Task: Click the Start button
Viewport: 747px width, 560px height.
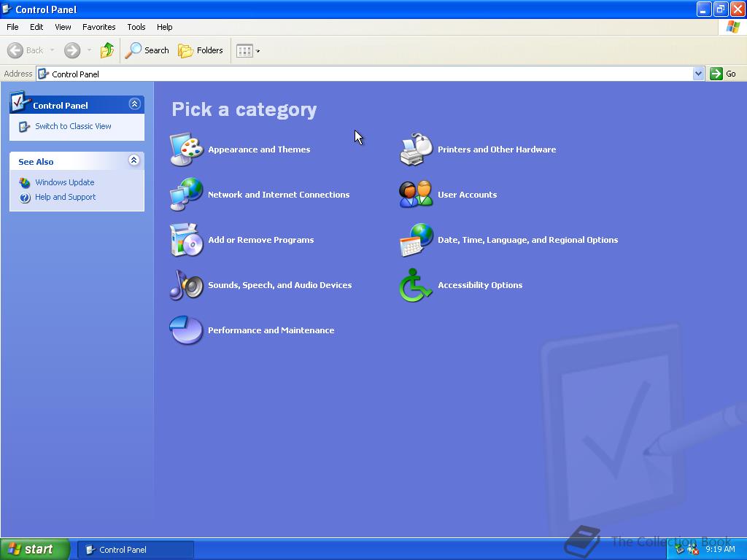Action: (35, 550)
